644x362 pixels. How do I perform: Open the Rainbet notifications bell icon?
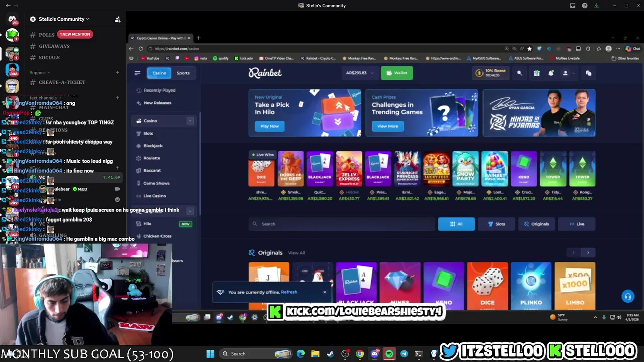[551, 73]
